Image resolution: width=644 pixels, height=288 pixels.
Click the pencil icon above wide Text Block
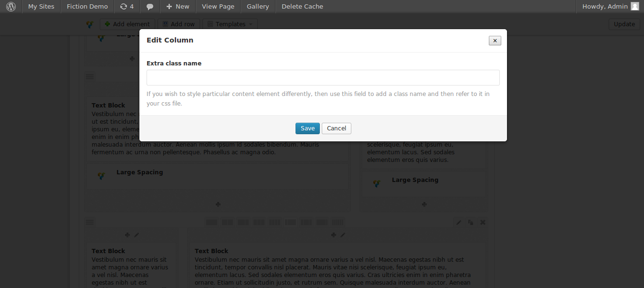tap(342, 235)
